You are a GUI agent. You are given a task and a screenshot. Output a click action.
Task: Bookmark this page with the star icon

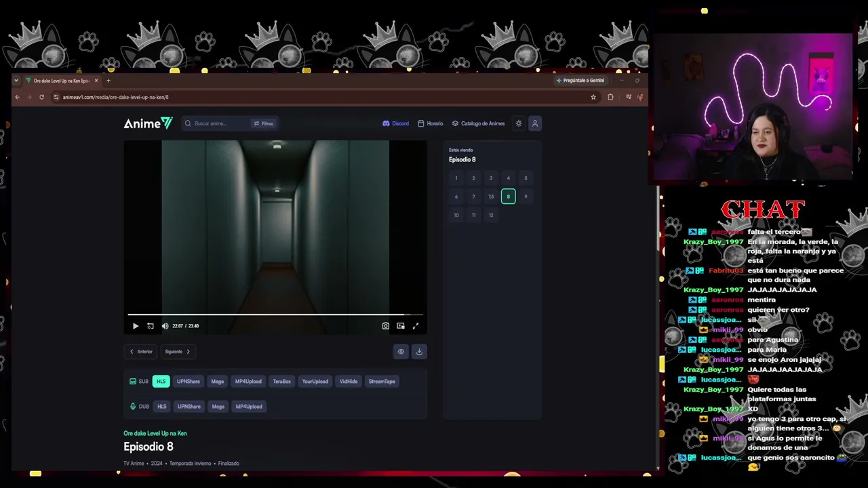593,97
